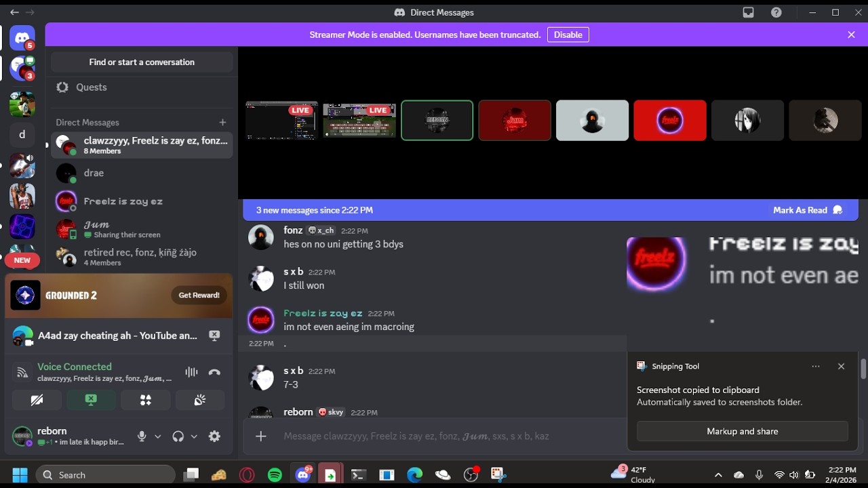Show hidden system tray icons
The height and width of the screenshot is (488, 868).
718,475
